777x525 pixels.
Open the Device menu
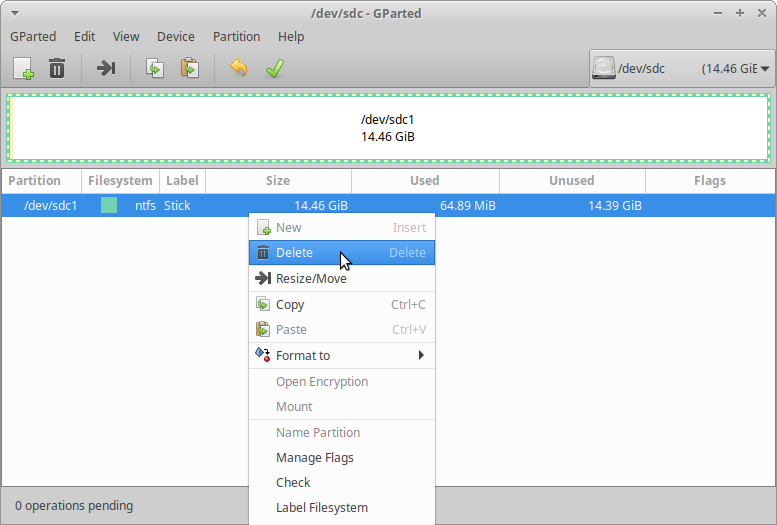coord(176,36)
